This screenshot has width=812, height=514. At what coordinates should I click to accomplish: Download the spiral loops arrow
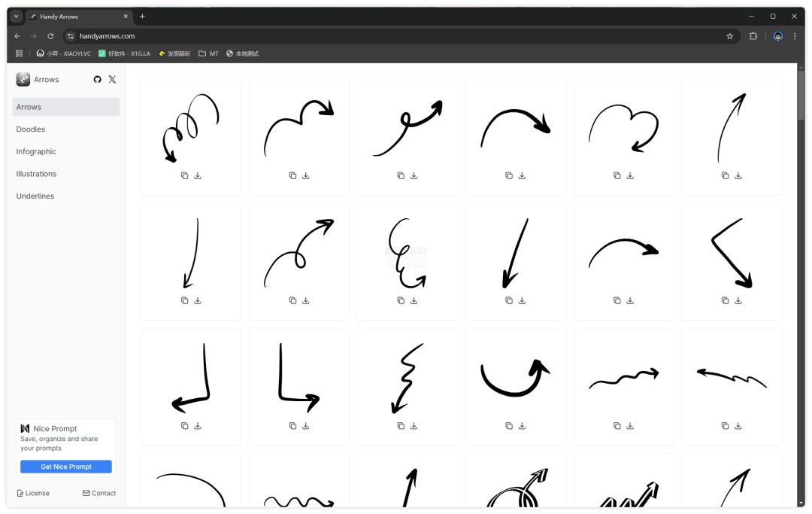point(198,175)
